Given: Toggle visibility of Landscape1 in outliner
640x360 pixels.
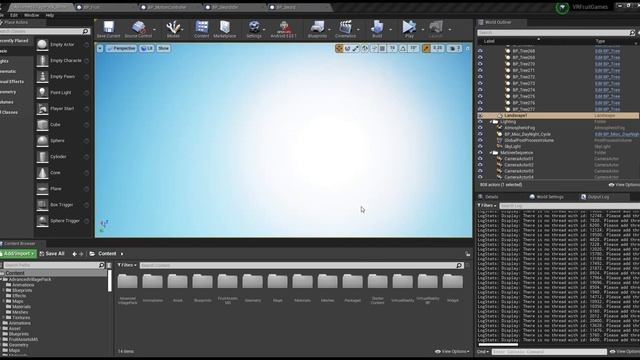Looking at the screenshot, I should tap(480, 116).
